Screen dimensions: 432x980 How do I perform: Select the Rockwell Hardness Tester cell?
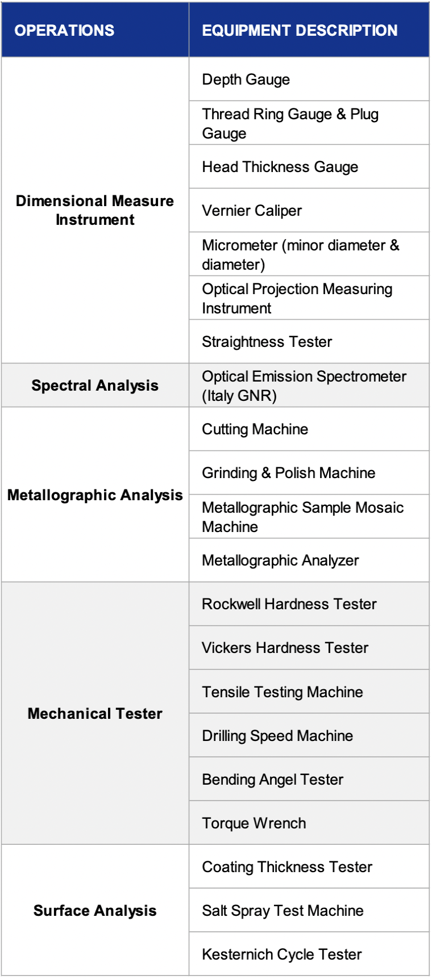(x=309, y=604)
